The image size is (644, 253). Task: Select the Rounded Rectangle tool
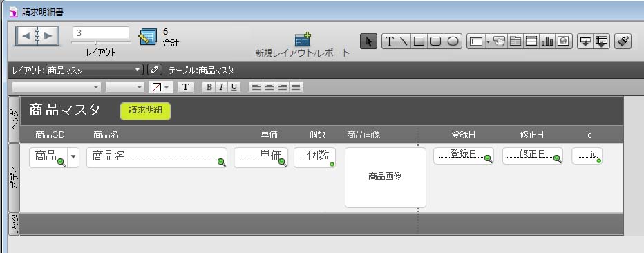click(435, 41)
